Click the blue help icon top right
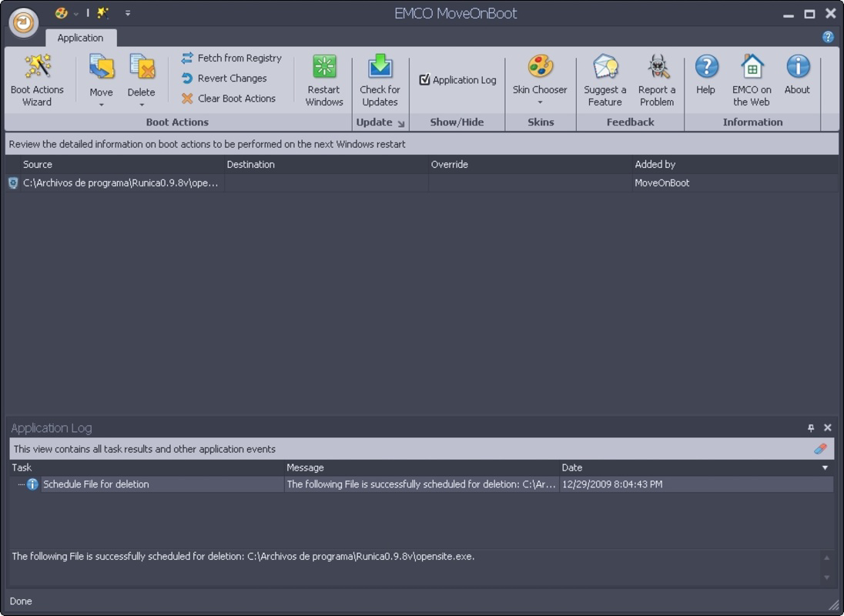 point(828,37)
